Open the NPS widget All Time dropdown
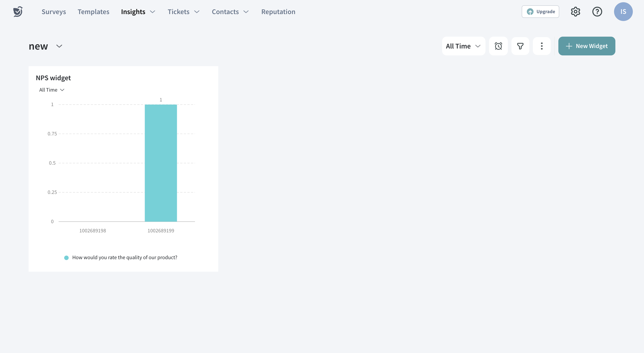This screenshot has width=644, height=353. 52,90
